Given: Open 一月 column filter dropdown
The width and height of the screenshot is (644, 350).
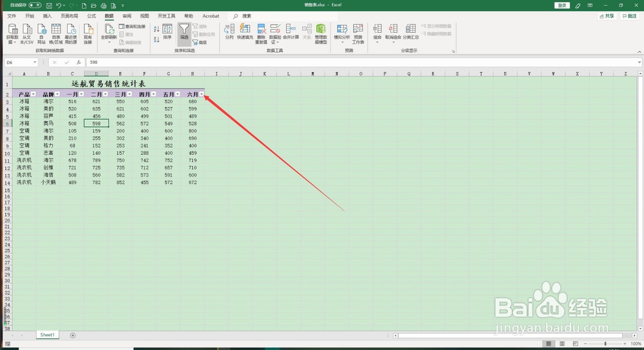Looking at the screenshot, I should pos(81,94).
